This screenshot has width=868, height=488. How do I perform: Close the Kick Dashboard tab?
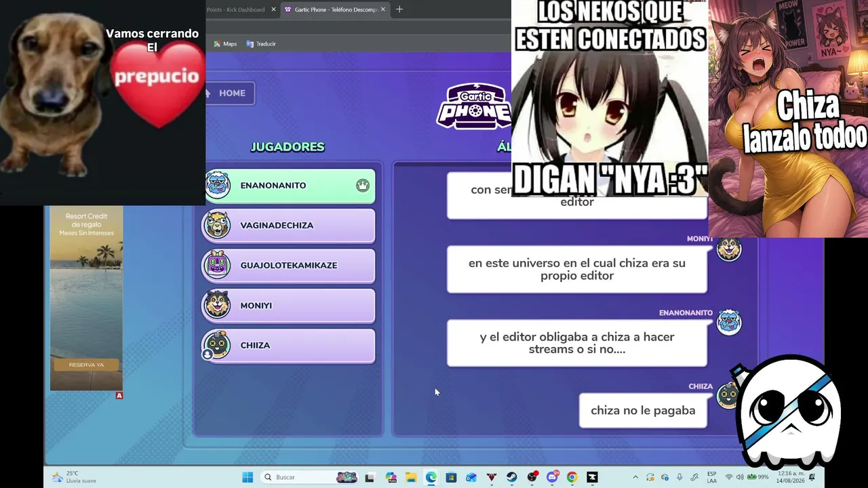274,9
